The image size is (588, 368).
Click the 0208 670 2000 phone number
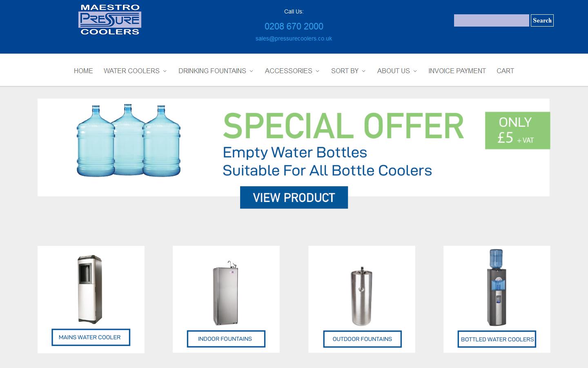[294, 26]
